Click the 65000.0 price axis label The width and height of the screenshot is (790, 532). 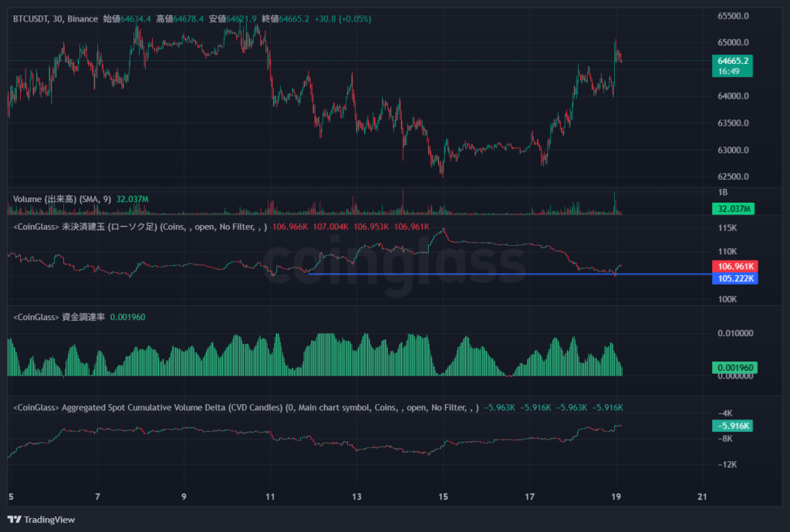733,42
